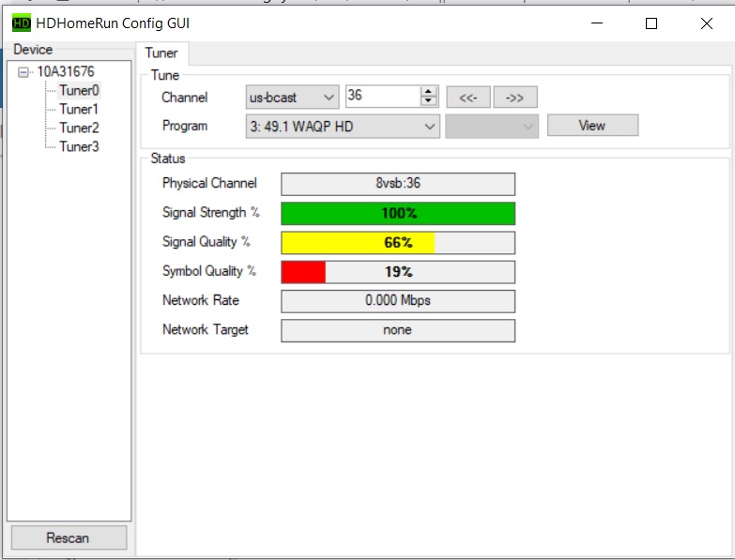This screenshot has height=560, width=735.
Task: Click the View button
Action: click(x=592, y=126)
